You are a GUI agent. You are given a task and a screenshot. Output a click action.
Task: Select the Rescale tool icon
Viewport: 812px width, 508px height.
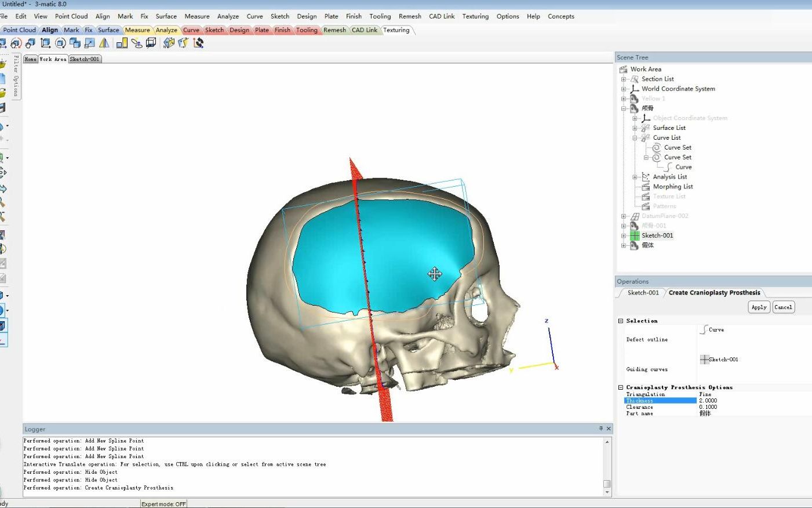coord(89,43)
